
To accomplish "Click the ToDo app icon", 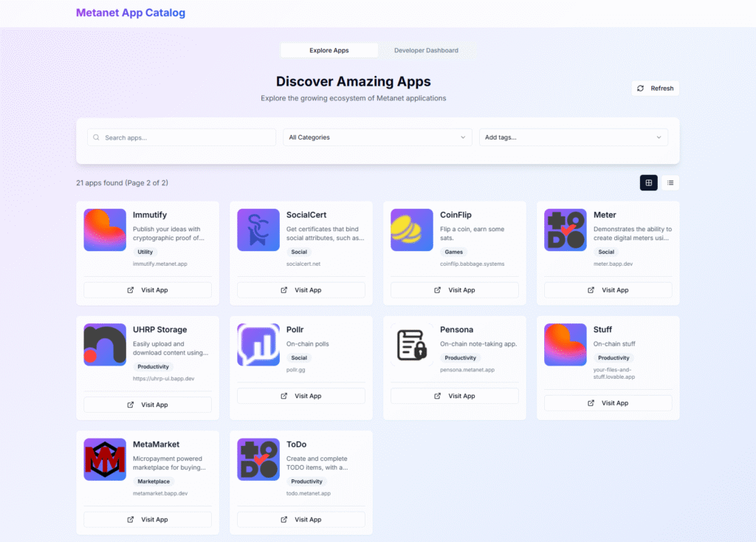I will pyautogui.click(x=258, y=459).
